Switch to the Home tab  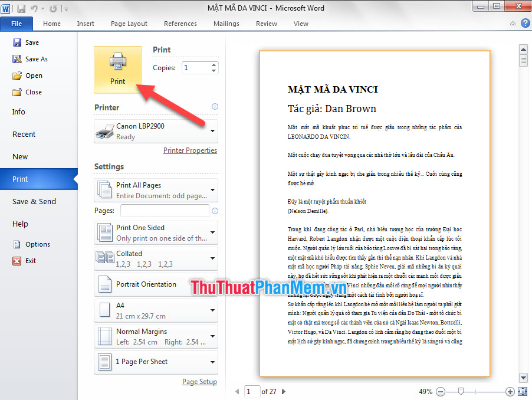tap(52, 24)
